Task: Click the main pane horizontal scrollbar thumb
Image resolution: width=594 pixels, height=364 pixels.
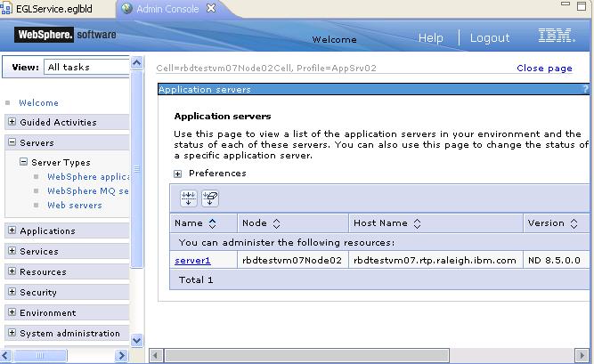Action: point(307,355)
